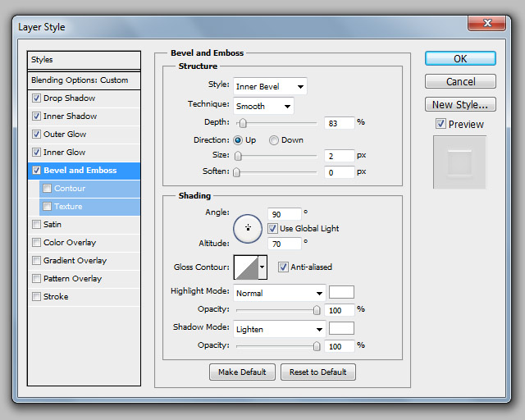Screen dimensions: 525x420
Task: Click the Depth slider handle
Action: (x=243, y=123)
